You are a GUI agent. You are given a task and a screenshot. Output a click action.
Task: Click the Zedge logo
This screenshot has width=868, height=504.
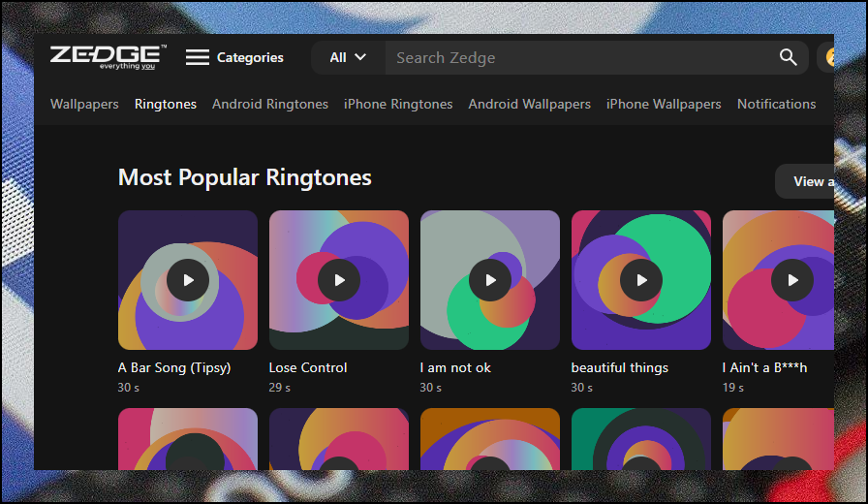tap(108, 57)
